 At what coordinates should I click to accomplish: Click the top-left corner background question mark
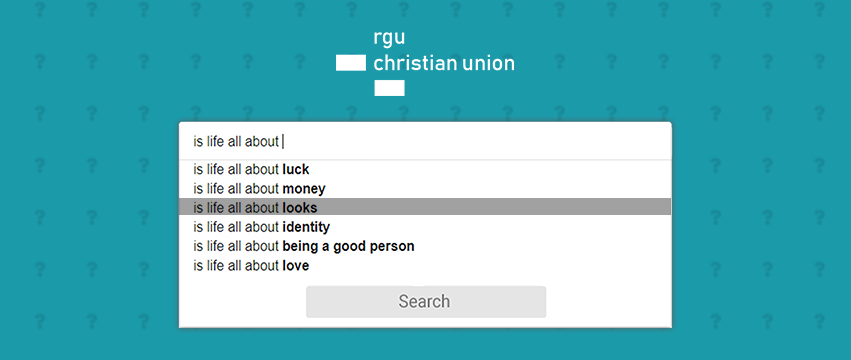[x=40, y=9]
